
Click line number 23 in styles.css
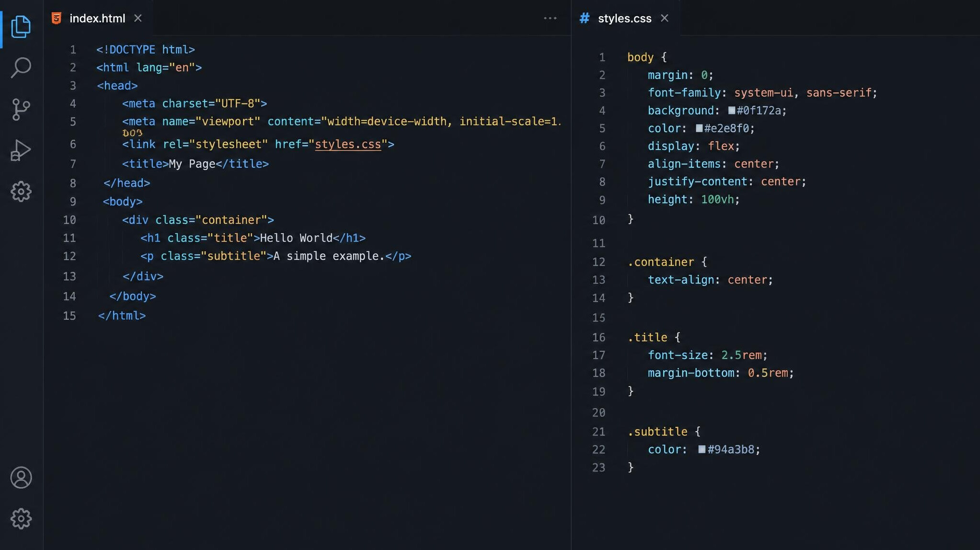click(599, 468)
